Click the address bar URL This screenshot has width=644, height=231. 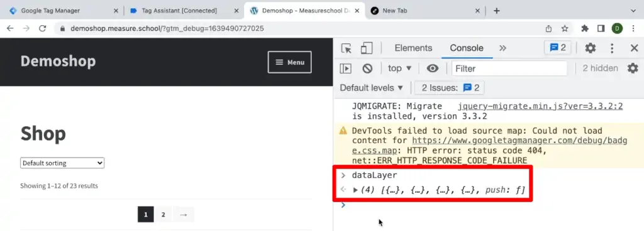click(167, 28)
